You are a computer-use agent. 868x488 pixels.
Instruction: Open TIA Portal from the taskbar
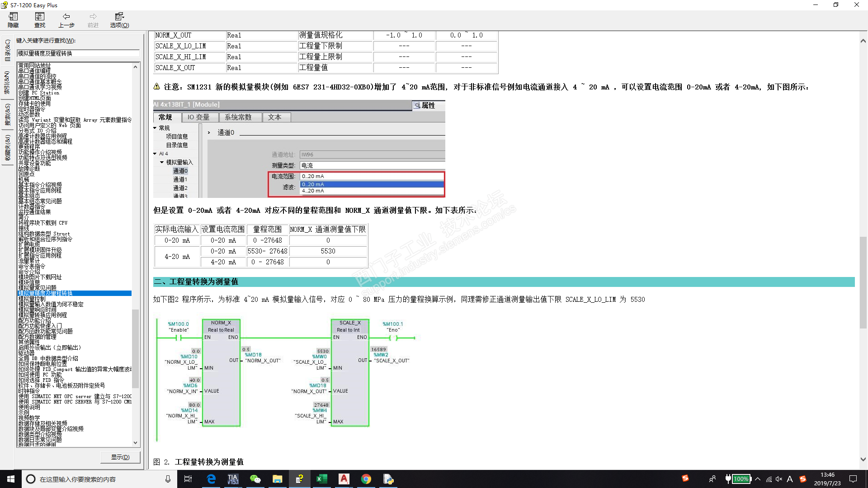click(233, 479)
